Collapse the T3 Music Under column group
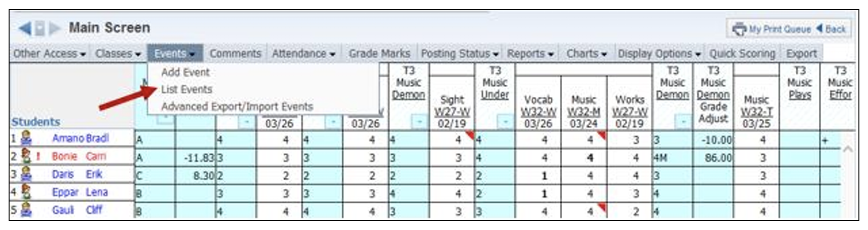The image size is (868, 230). tap(505, 122)
